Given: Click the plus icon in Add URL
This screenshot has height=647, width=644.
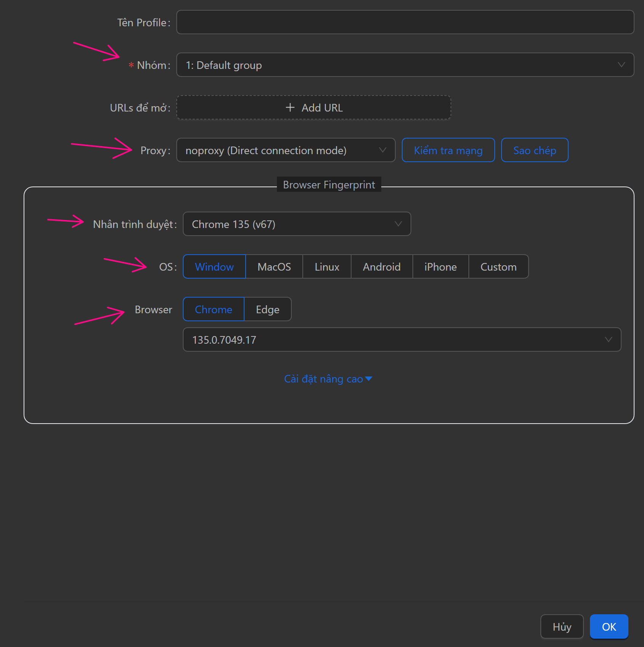Looking at the screenshot, I should click(290, 108).
